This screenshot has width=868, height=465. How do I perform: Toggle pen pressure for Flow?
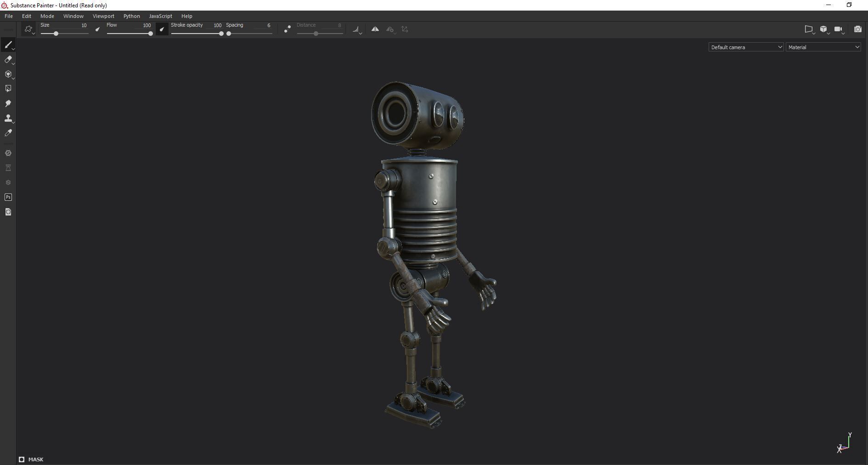tap(162, 29)
